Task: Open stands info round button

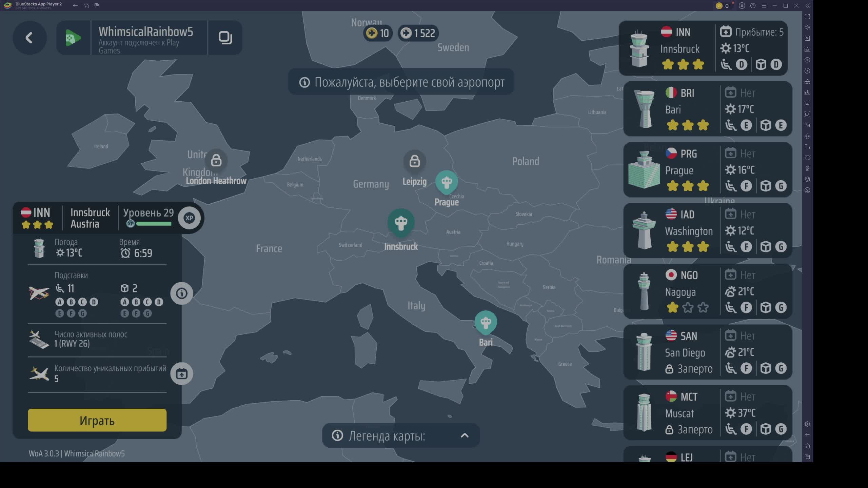Action: point(182,293)
